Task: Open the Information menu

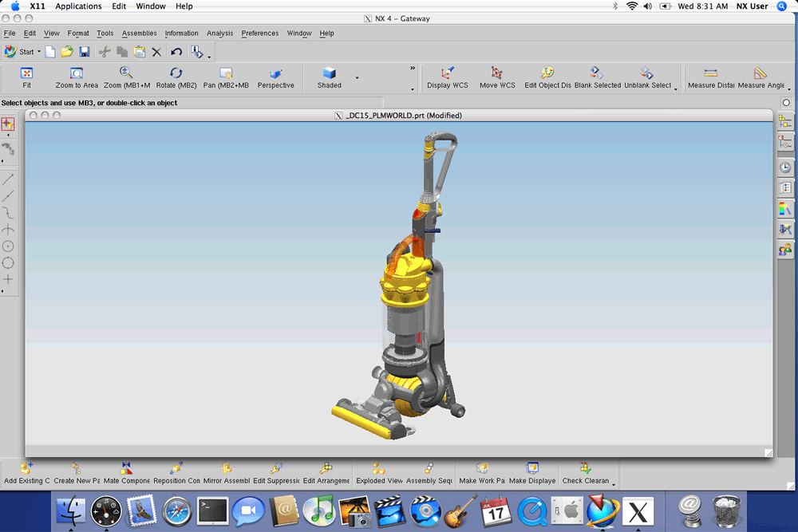Action: [x=181, y=33]
